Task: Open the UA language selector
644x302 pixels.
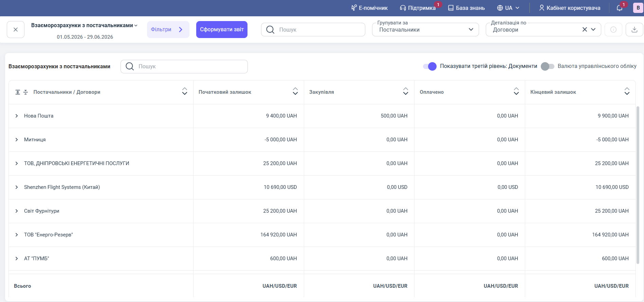Action: click(x=508, y=8)
